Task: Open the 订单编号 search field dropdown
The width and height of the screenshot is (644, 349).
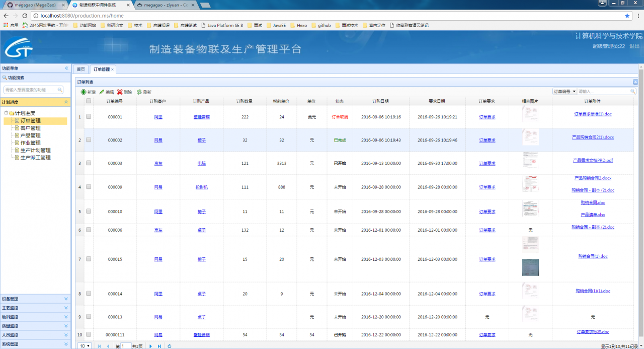Action: coord(565,91)
